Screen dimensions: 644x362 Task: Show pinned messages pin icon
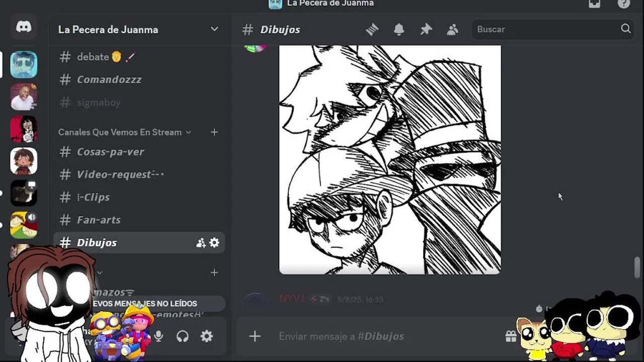[426, 30]
